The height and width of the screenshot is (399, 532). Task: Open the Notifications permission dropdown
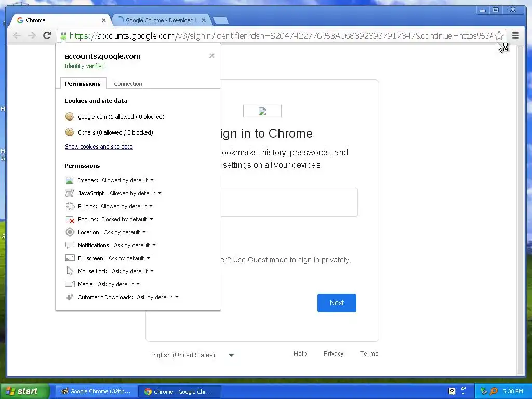pos(135,245)
